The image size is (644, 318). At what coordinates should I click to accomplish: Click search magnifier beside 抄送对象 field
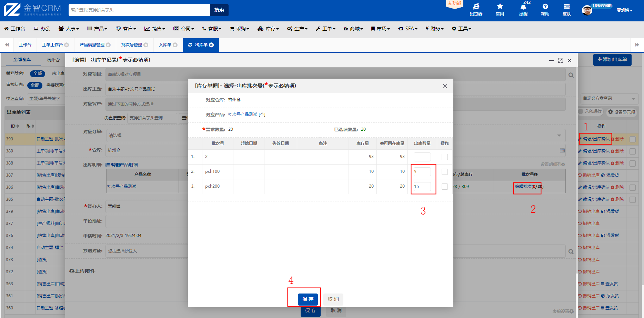pyautogui.click(x=571, y=251)
